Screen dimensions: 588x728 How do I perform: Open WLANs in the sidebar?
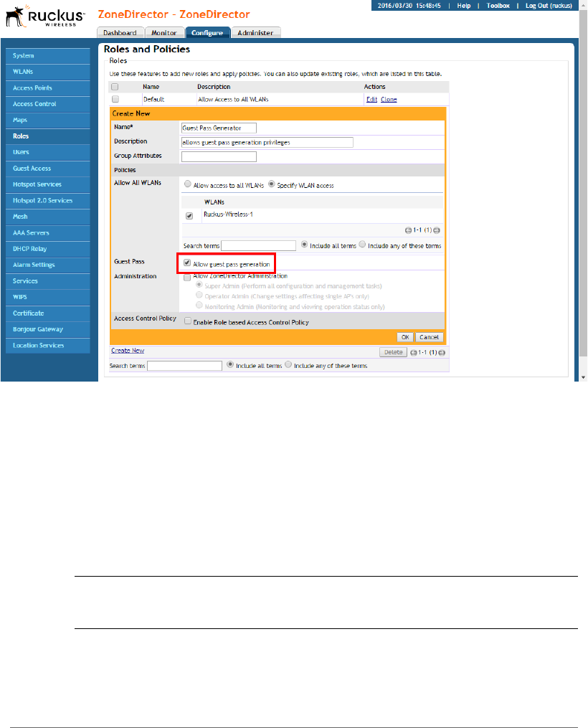[48, 72]
